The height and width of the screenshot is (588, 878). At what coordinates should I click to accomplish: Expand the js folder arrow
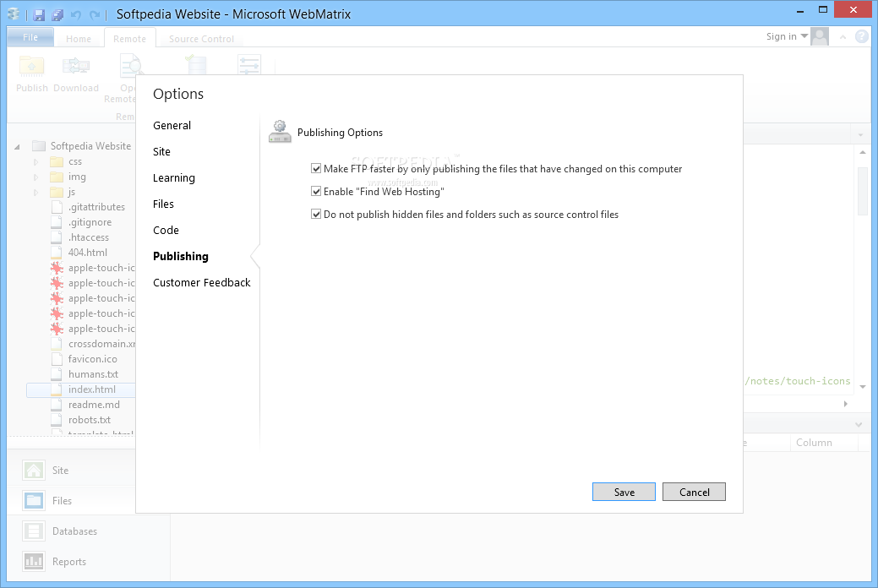35,192
